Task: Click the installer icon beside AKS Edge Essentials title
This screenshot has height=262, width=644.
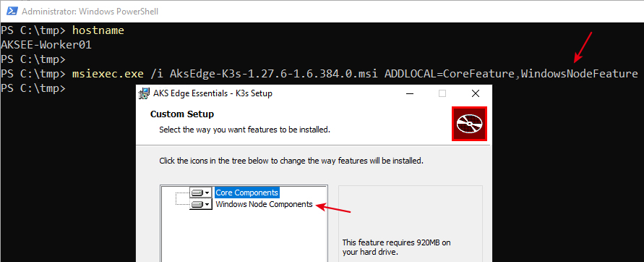Action: point(144,93)
